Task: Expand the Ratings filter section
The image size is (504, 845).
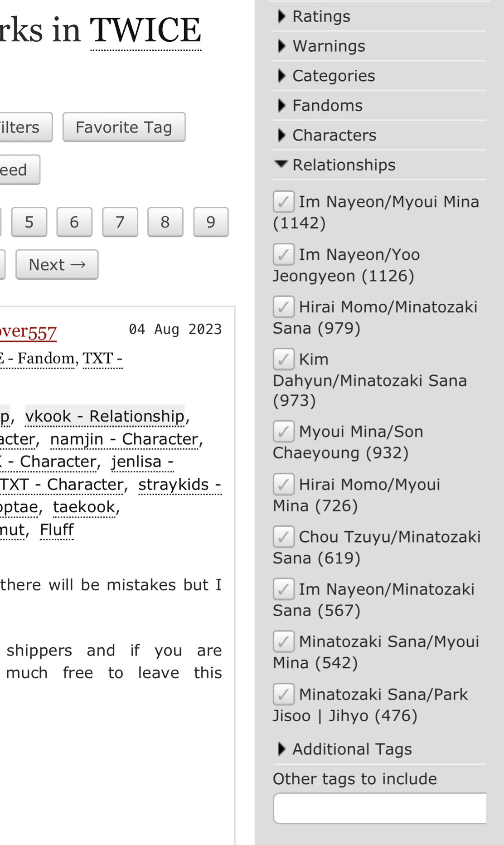Action: (321, 17)
